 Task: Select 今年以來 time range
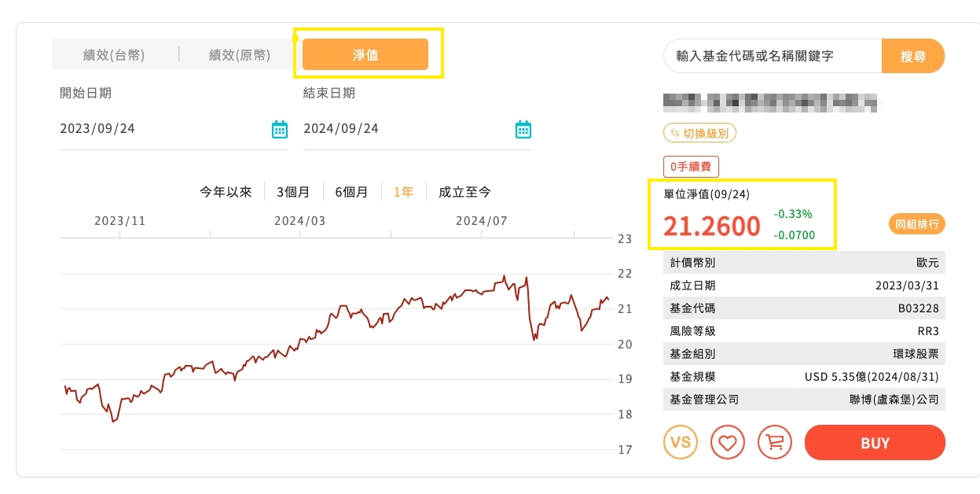click(226, 192)
